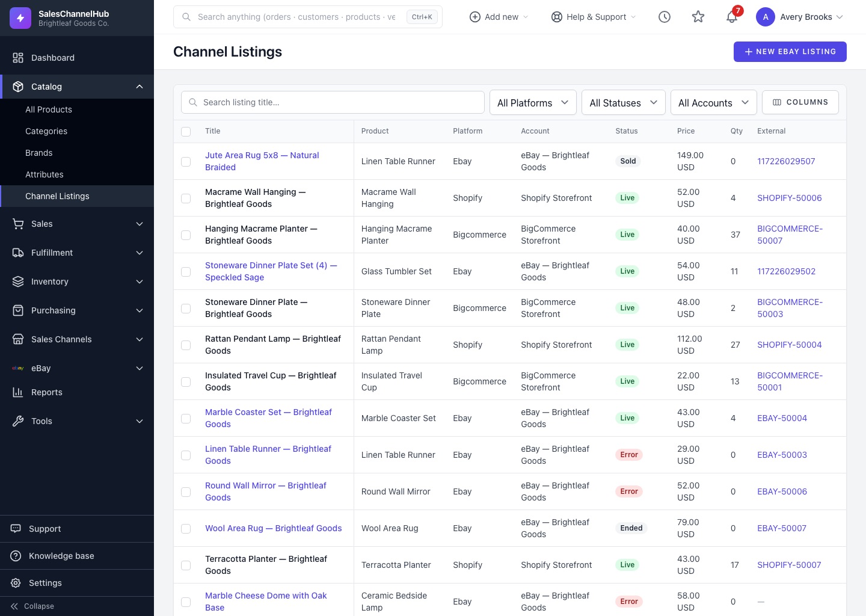Check the Rattan Pendant Lamp row checkbox

click(x=186, y=345)
